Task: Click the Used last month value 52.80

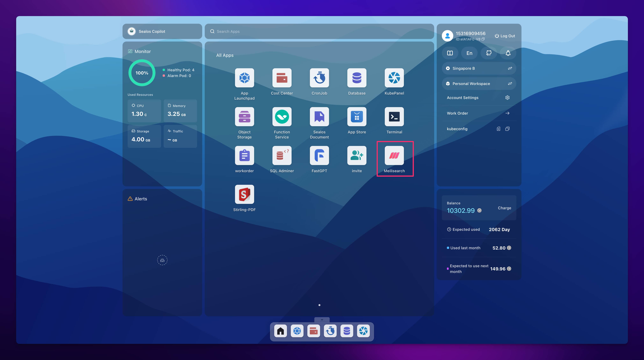Action: point(499,248)
